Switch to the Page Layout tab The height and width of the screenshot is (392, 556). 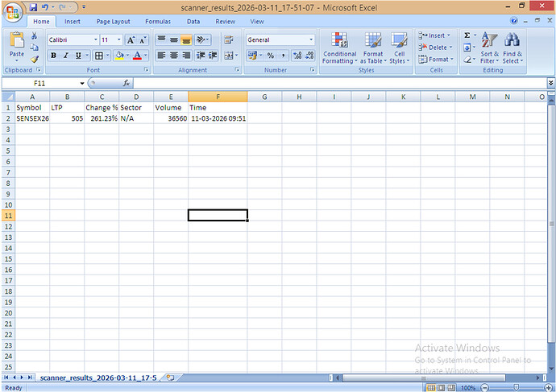113,22
